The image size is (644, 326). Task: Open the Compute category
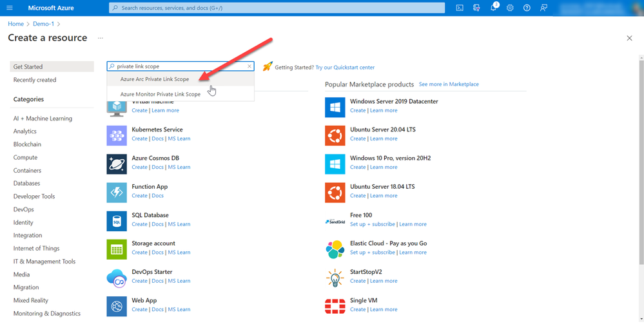pos(26,157)
